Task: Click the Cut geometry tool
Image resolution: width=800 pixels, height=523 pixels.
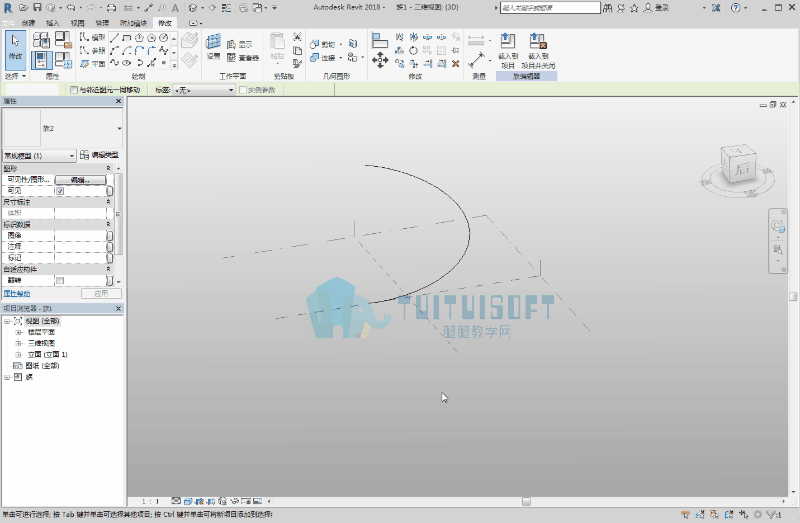Action: tap(322, 44)
